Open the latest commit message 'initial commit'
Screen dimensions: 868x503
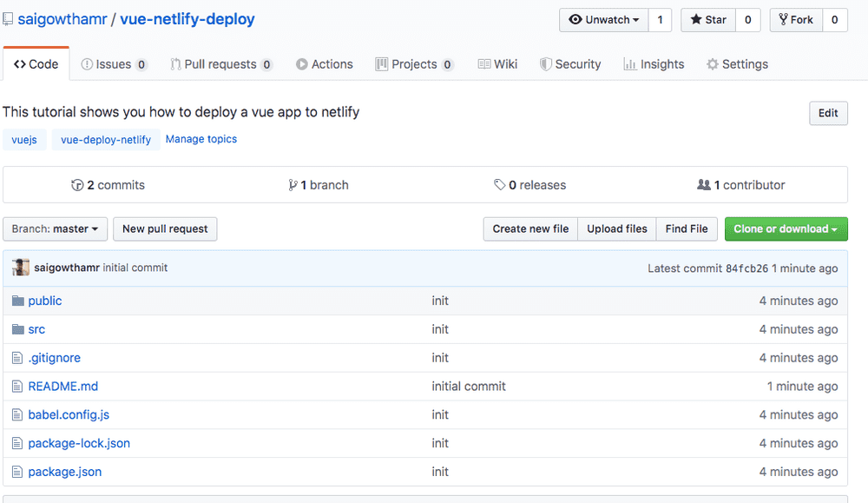tap(135, 268)
